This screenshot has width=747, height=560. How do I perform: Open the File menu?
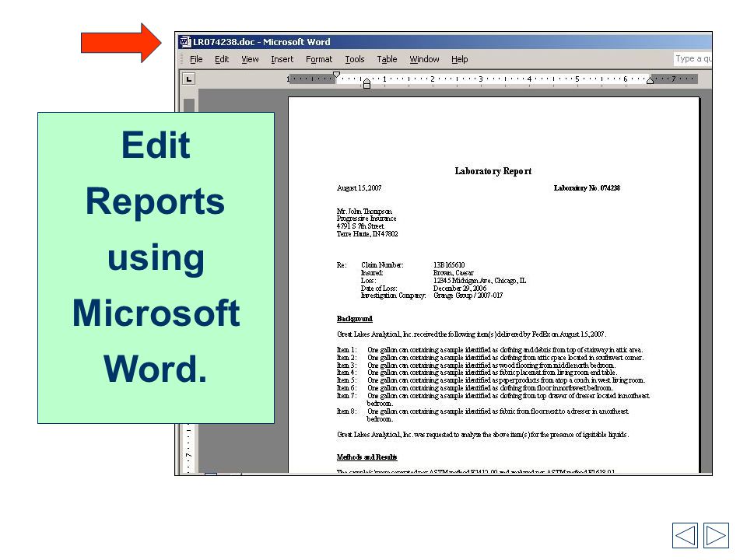pos(196,59)
